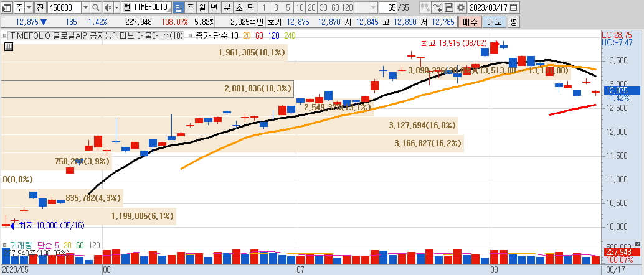Click the orange 20 moving average label
This screenshot has width=644, height=275.
pos(247,35)
